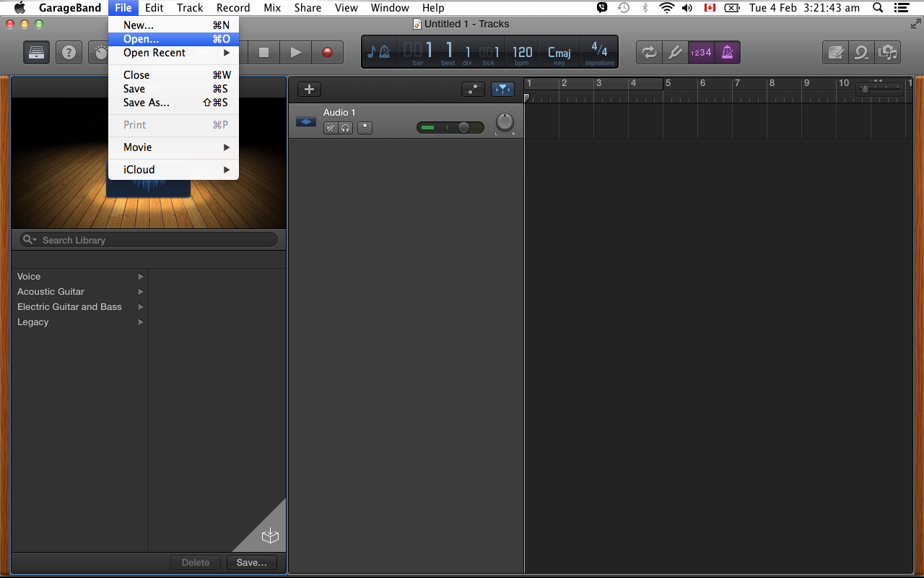924x578 pixels.
Task: Click the volume icon in menu bar
Action: (x=687, y=8)
